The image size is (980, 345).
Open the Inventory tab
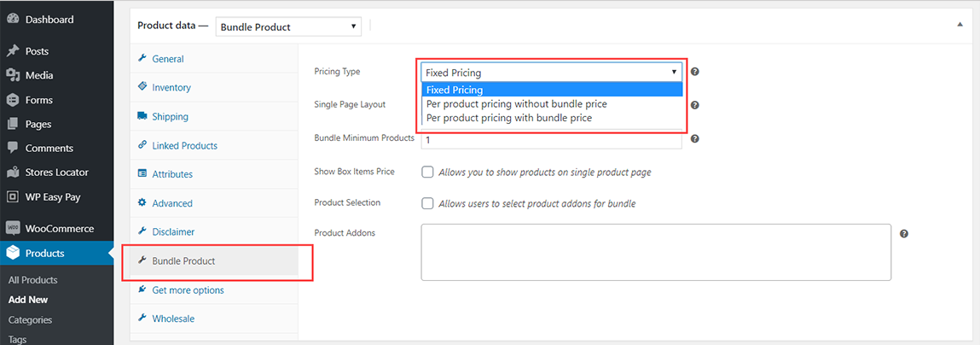(171, 87)
